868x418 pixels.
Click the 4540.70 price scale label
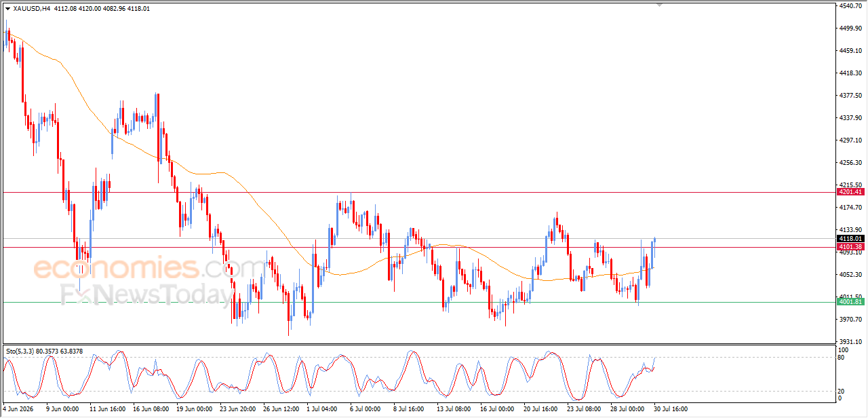850,6
